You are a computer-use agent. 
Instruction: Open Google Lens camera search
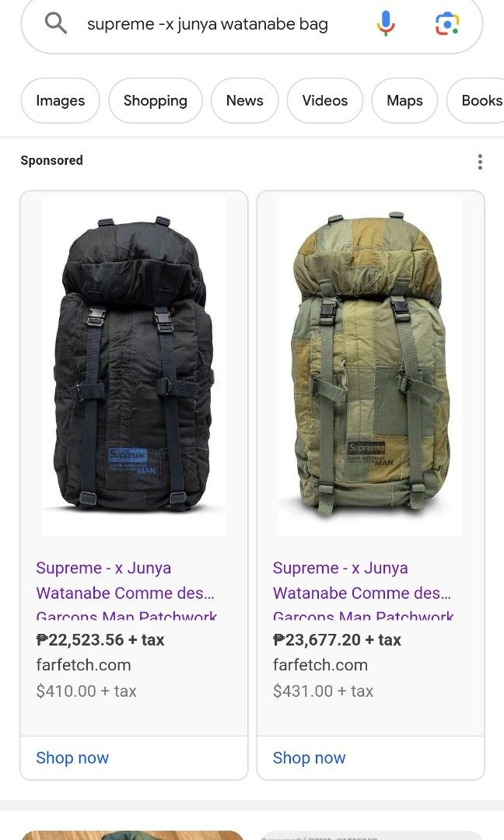point(446,23)
